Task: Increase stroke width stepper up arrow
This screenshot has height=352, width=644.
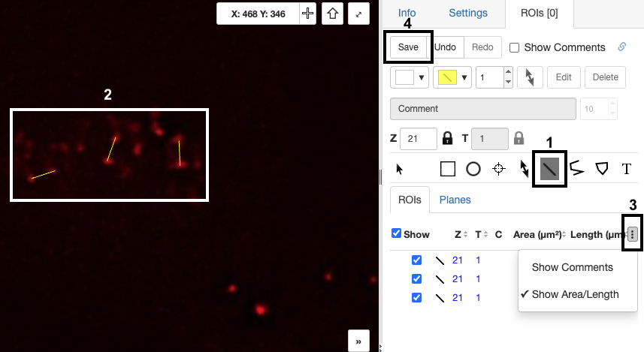Action: point(508,72)
